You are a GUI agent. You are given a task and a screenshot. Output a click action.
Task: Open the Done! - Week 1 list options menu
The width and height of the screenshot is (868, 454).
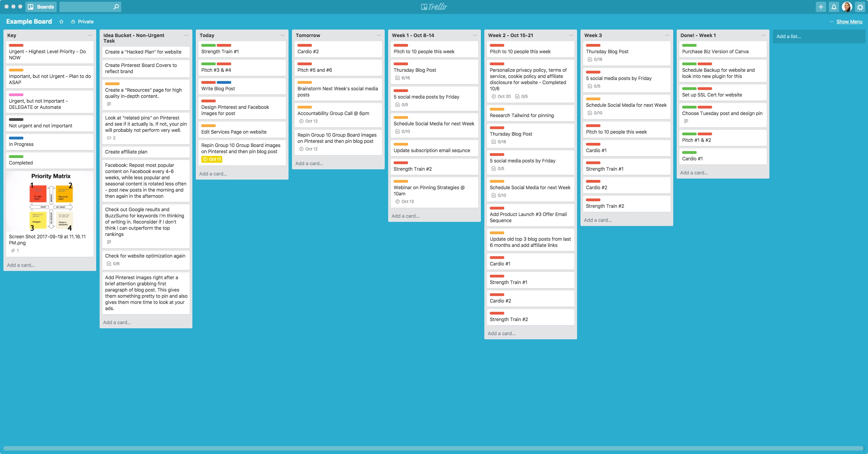click(763, 35)
